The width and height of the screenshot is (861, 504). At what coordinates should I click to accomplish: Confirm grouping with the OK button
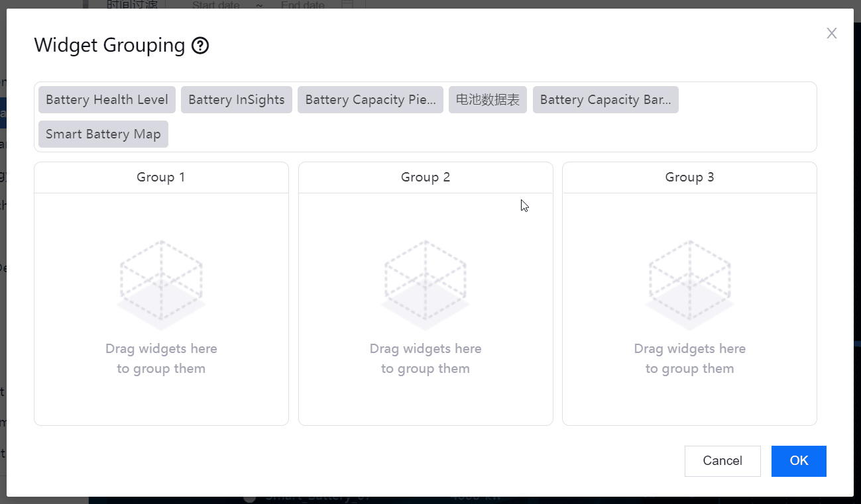(799, 461)
